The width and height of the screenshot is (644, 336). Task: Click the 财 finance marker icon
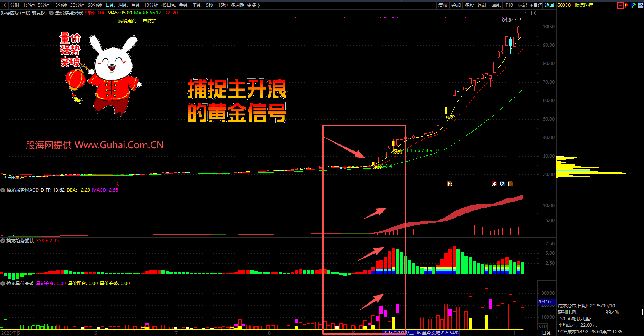point(502,184)
